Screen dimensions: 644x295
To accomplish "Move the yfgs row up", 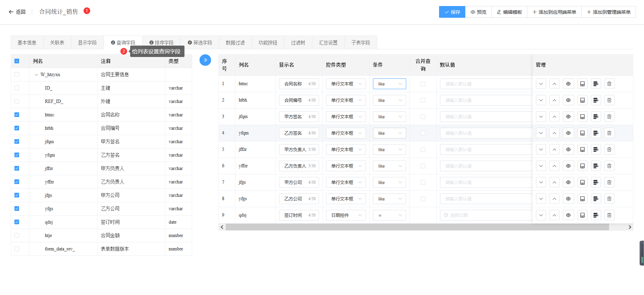I will pos(555,199).
